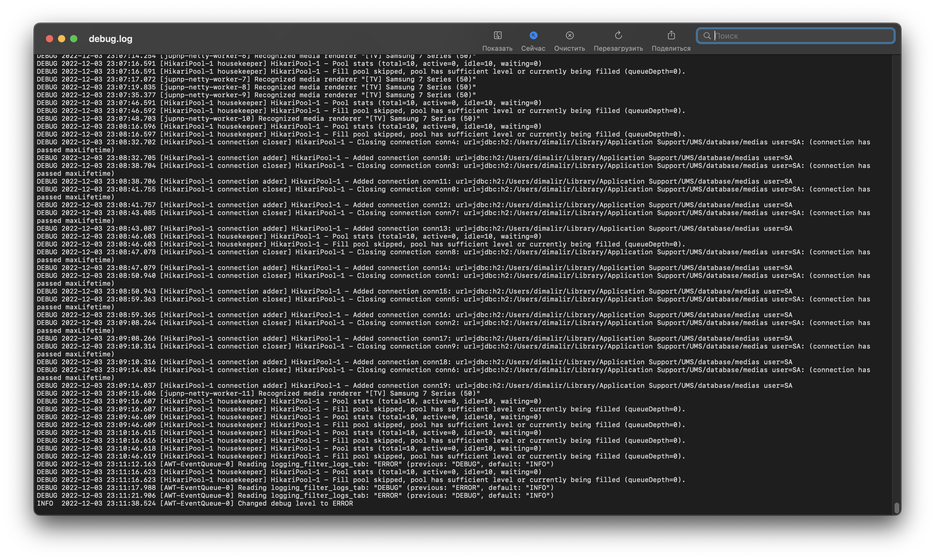The height and width of the screenshot is (560, 935).
Task: Click "Closing connection conn6" log line
Action: click(453, 374)
